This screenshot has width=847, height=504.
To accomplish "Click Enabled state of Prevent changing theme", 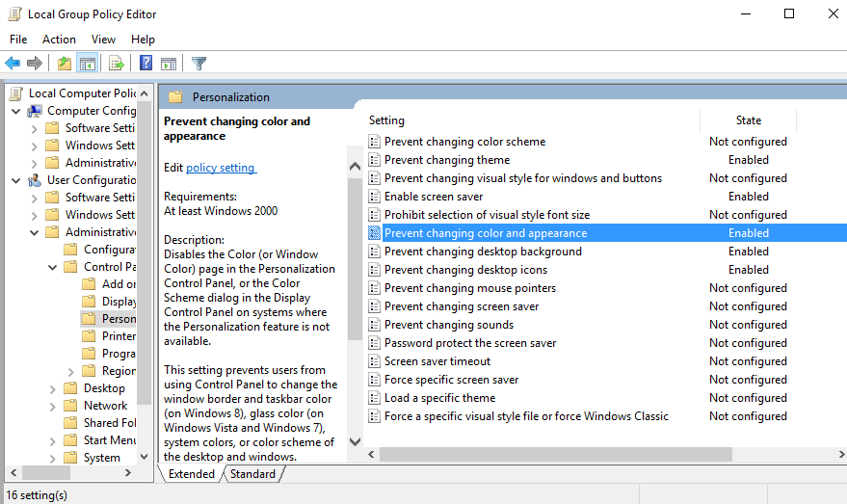I will pyautogui.click(x=748, y=160).
